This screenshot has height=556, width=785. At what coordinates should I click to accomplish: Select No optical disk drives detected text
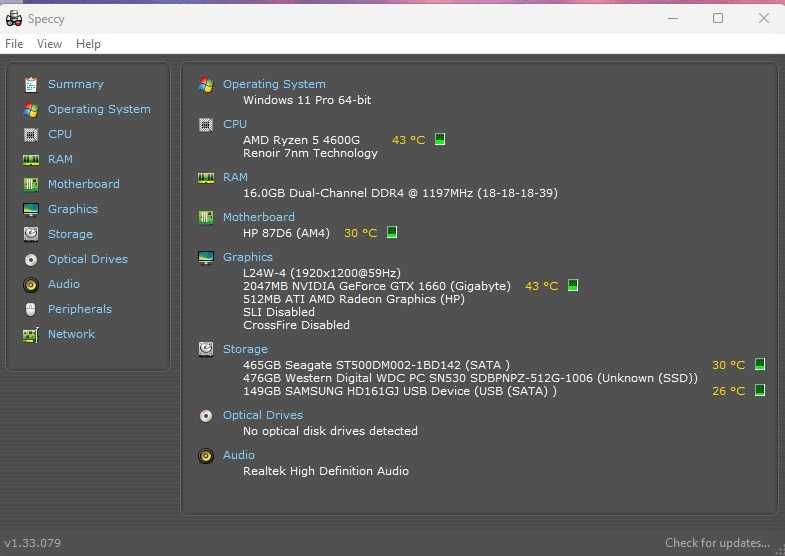click(330, 431)
